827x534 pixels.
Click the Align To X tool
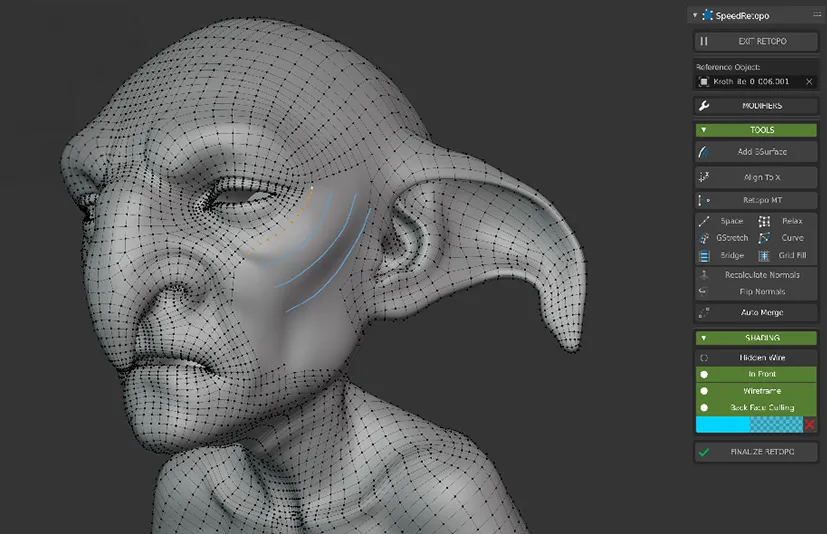click(x=756, y=177)
